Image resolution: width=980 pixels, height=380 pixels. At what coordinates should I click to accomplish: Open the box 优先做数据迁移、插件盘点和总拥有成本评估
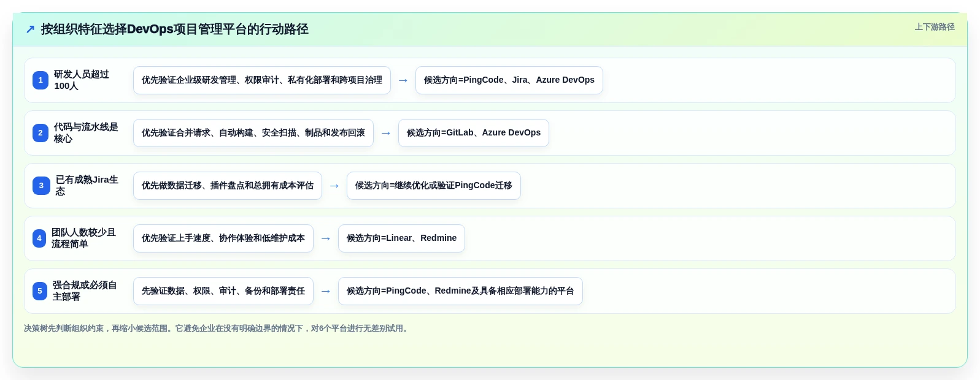(x=228, y=186)
